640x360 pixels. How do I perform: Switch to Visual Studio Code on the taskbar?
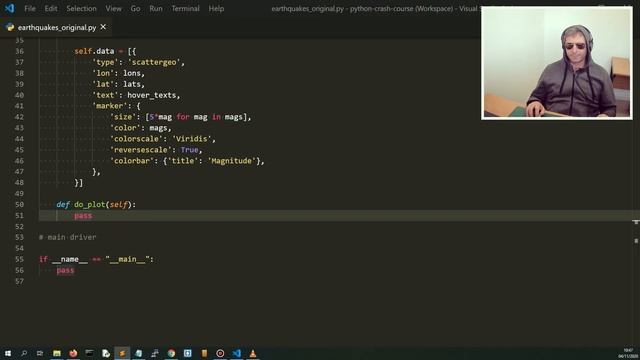point(237,353)
